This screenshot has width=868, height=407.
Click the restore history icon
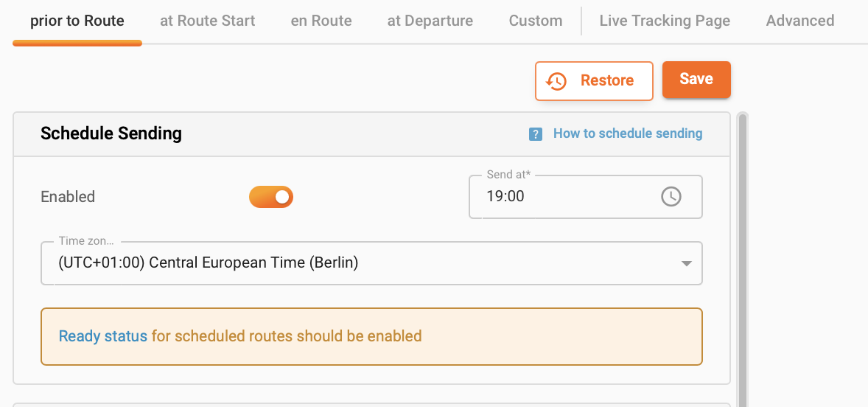point(556,81)
